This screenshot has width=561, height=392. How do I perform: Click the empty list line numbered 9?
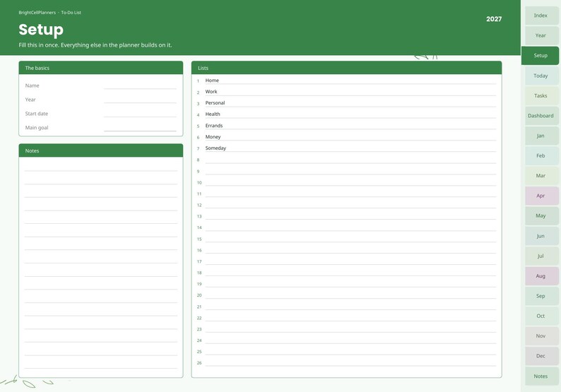coord(350,171)
